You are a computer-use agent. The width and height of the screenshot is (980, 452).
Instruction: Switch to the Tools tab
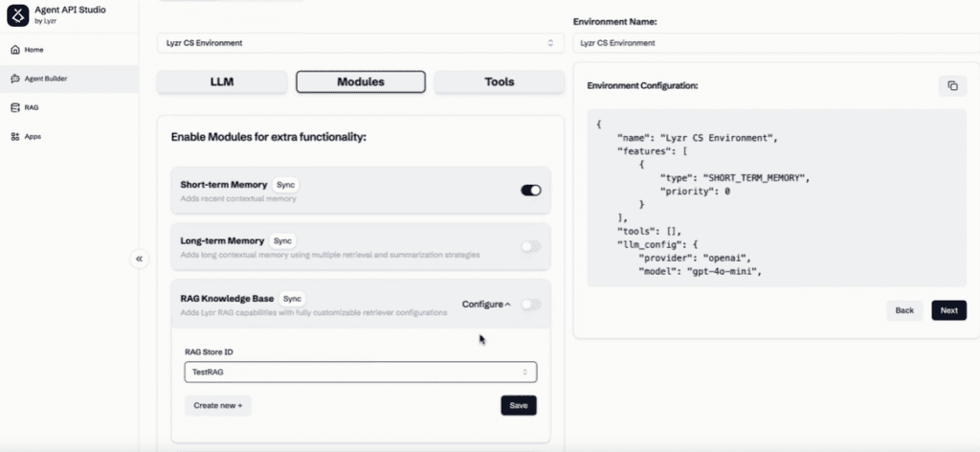tap(500, 82)
